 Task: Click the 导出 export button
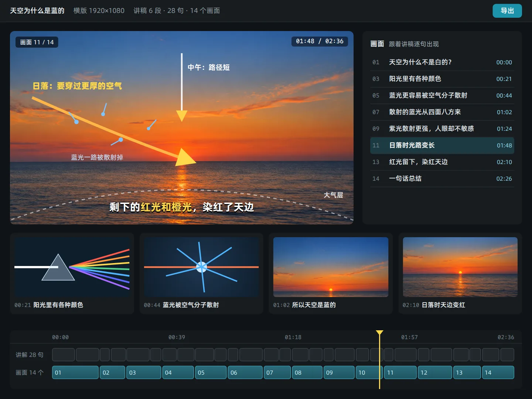point(507,11)
